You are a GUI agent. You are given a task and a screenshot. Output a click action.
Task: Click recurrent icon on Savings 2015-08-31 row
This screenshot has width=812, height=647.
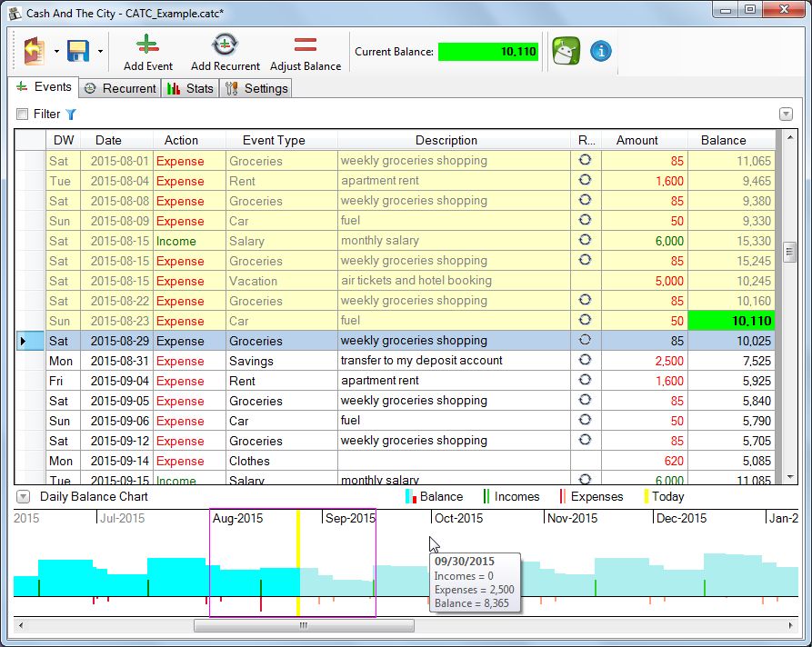[585, 360]
